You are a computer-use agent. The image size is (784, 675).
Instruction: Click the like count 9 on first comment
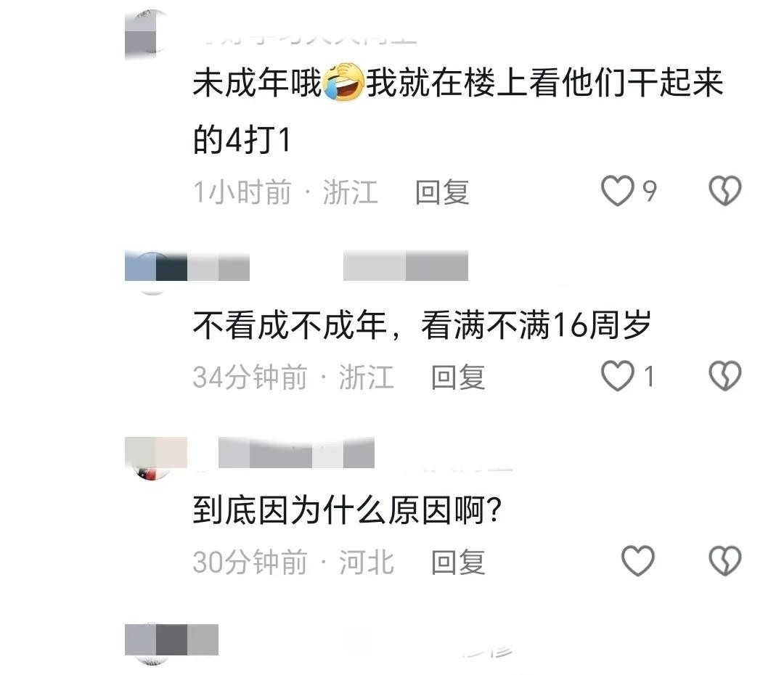point(649,191)
